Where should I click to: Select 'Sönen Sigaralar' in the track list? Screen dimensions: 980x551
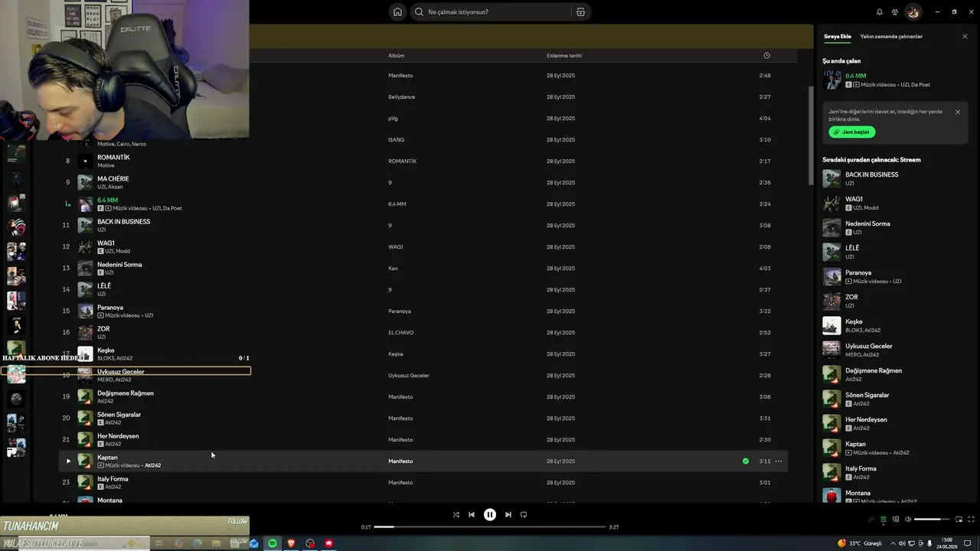point(119,415)
